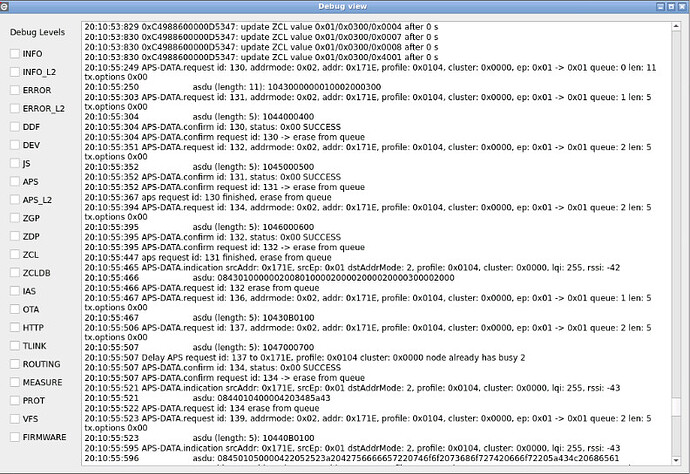Enable the INFO debug level checkbox
Image resolution: width=690 pixels, height=474 pixels.
pyautogui.click(x=15, y=53)
